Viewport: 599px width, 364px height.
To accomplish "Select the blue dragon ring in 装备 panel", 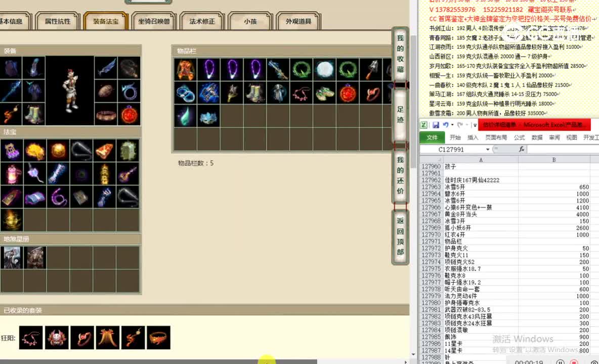I will [129, 91].
